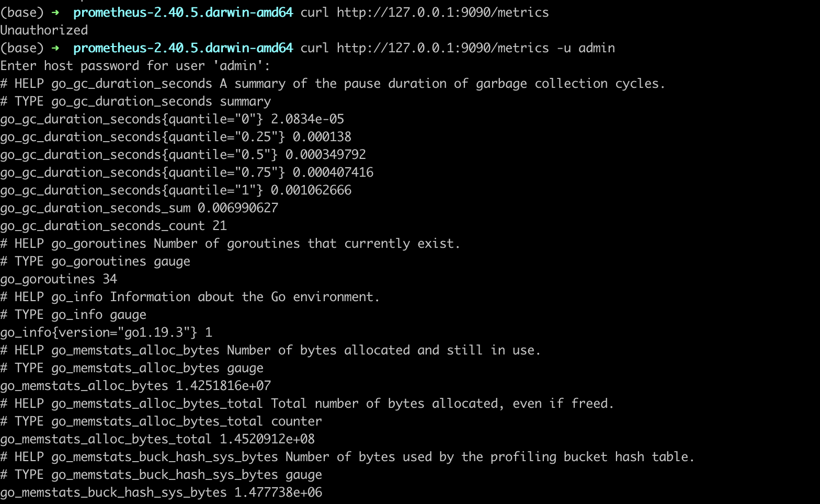Screen dimensions: 820x504
Task: Click the go_info version go1.19.3 line
Action: click(106, 333)
